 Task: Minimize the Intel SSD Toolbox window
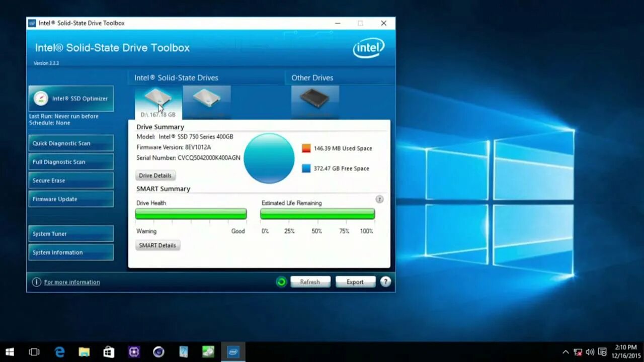pos(338,23)
